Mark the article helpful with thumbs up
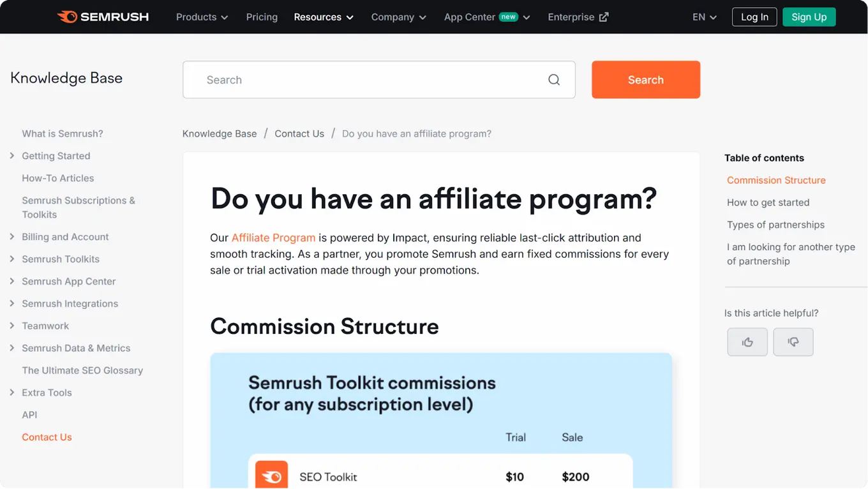Image resolution: width=868 pixels, height=489 pixels. coord(747,342)
